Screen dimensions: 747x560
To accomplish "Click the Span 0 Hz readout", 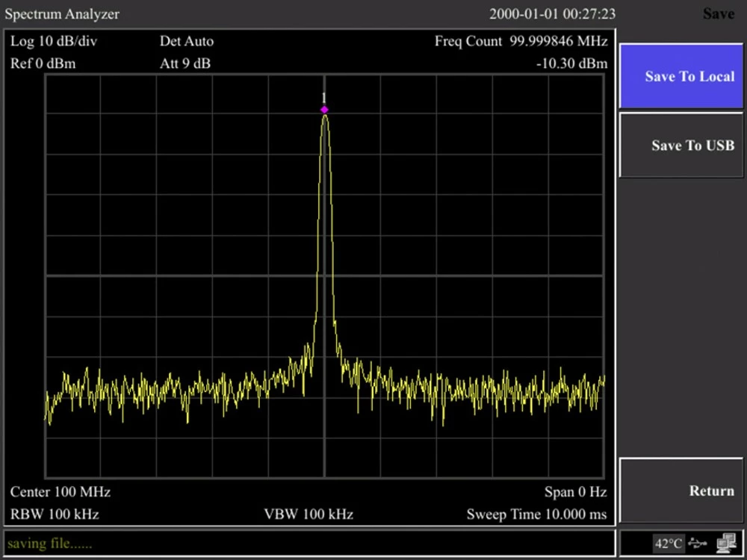I will tap(575, 492).
